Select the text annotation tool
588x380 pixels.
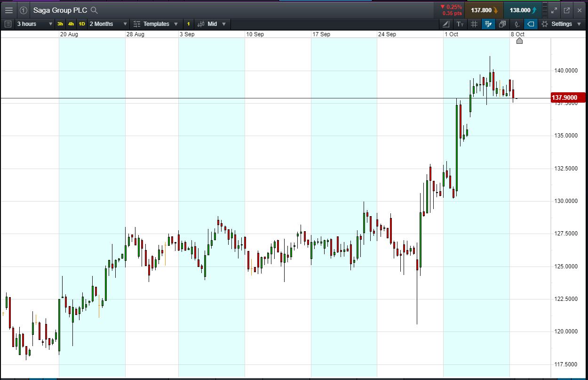point(460,24)
